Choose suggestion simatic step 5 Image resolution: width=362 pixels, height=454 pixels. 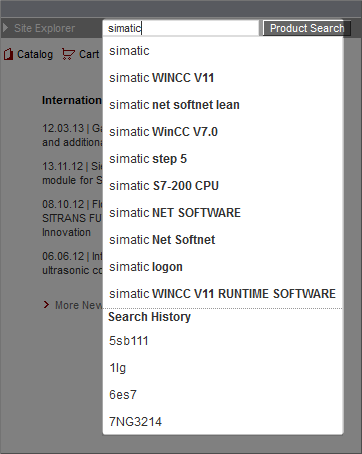(223, 159)
